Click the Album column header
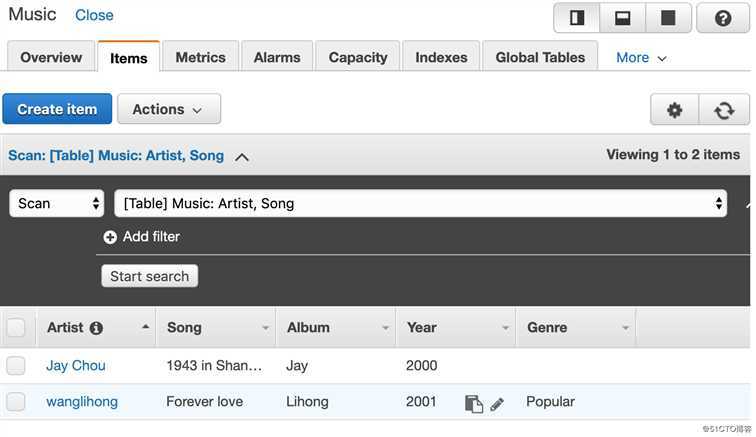This screenshot has height=437, width=756. pos(336,328)
